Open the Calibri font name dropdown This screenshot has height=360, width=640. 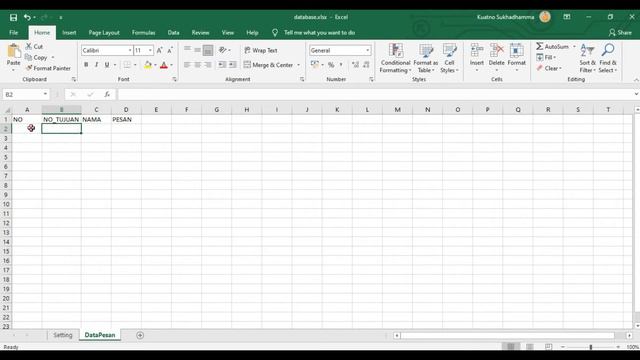pos(130,50)
